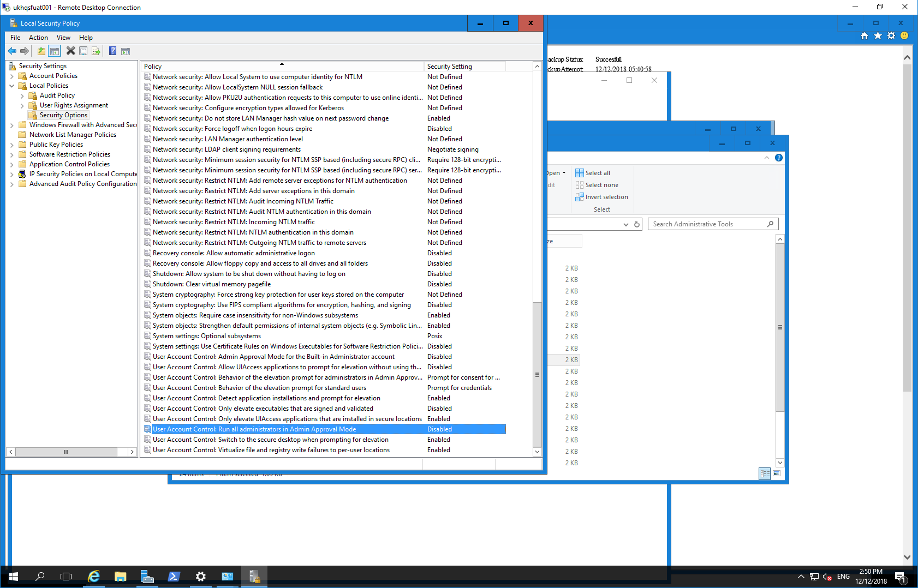Select policy 'Shutdown: Clear virtual memory pagefile'
The width and height of the screenshot is (918, 588).
pyautogui.click(x=325, y=284)
